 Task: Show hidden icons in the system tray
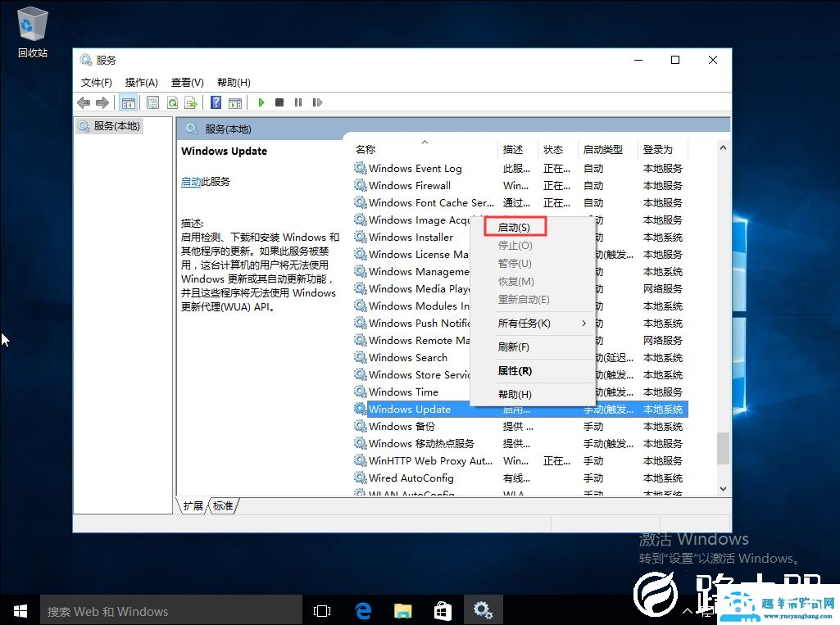pos(688,611)
